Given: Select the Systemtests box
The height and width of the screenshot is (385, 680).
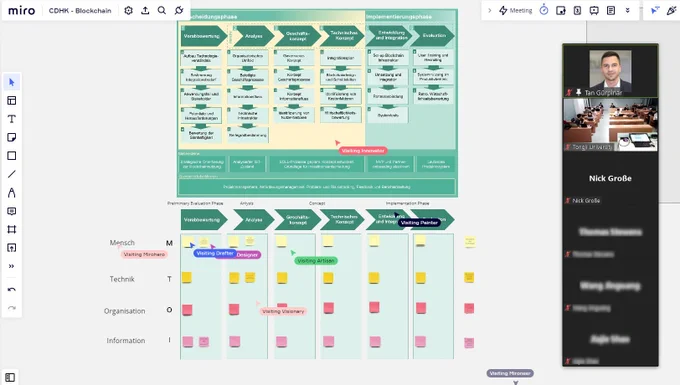Looking at the screenshot, I should (388, 115).
